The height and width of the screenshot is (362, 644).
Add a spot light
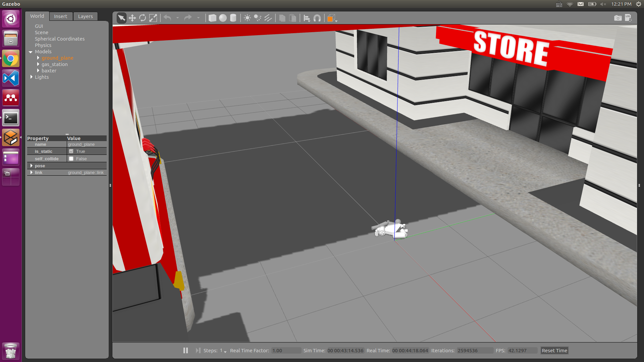(x=258, y=18)
